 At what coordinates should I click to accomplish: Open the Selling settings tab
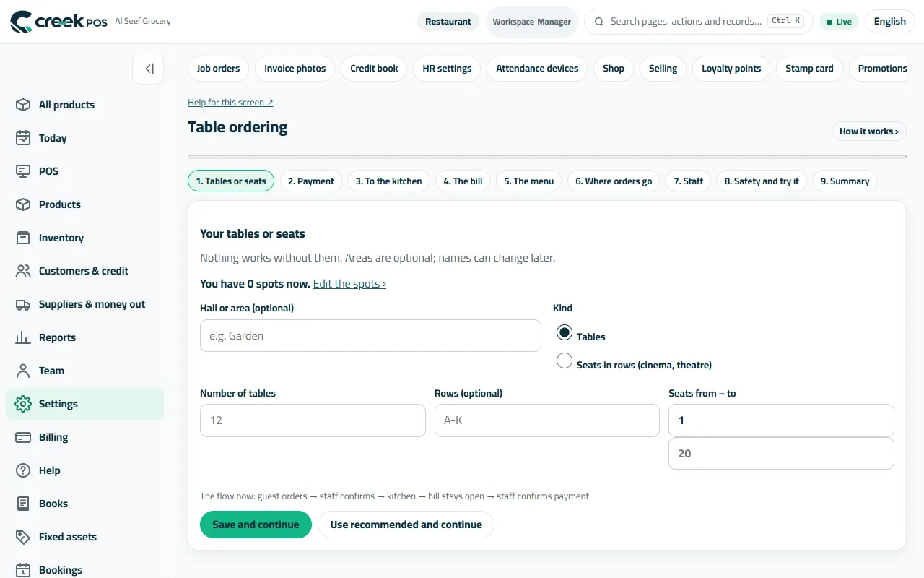point(663,69)
